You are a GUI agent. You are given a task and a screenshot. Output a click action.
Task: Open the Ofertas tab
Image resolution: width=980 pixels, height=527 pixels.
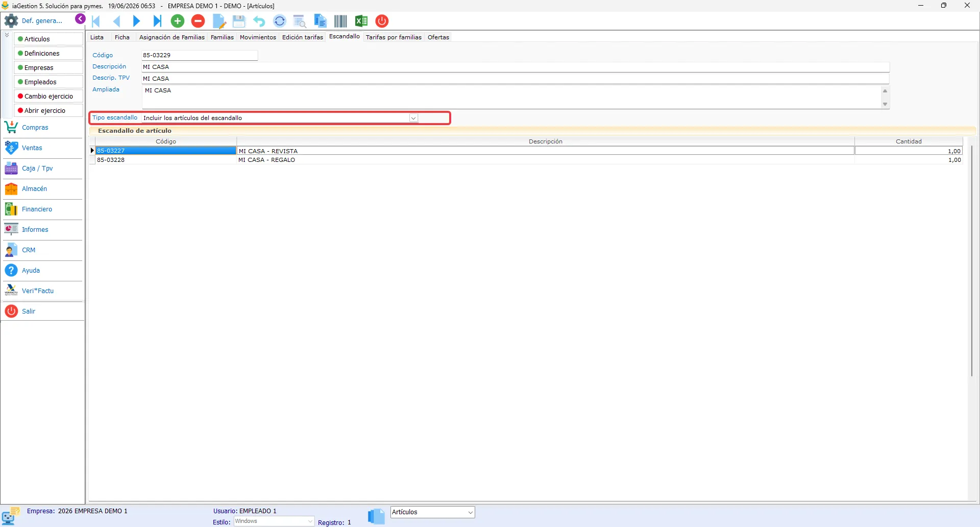[x=438, y=37]
